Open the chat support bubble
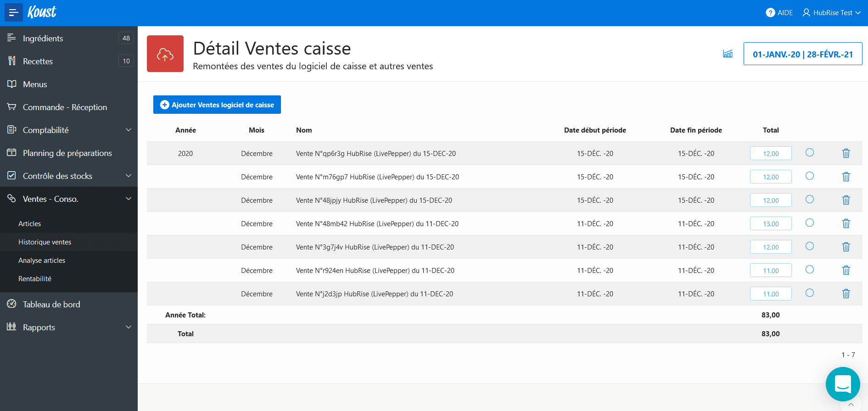 [x=843, y=384]
